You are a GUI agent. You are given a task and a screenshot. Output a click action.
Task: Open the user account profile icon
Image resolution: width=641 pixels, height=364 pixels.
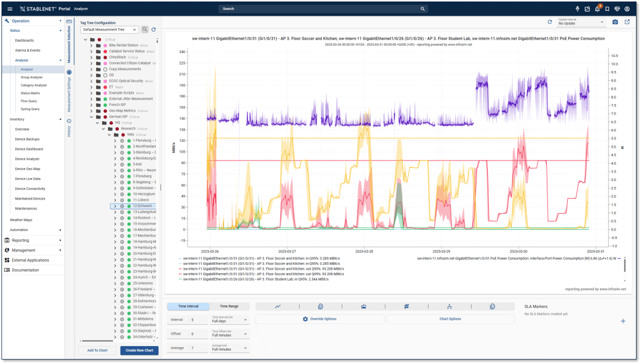pos(627,9)
